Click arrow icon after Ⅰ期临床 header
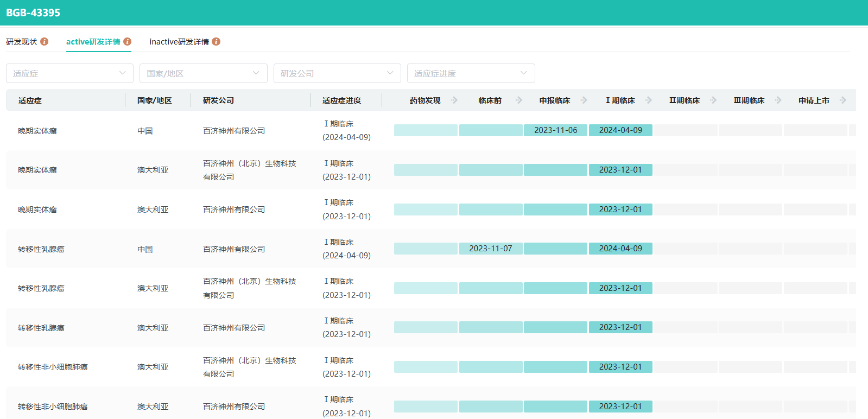This screenshot has width=868, height=419. (x=649, y=100)
